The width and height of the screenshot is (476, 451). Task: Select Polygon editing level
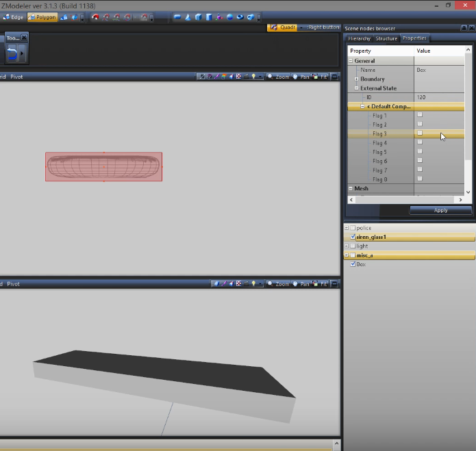pyautogui.click(x=42, y=17)
